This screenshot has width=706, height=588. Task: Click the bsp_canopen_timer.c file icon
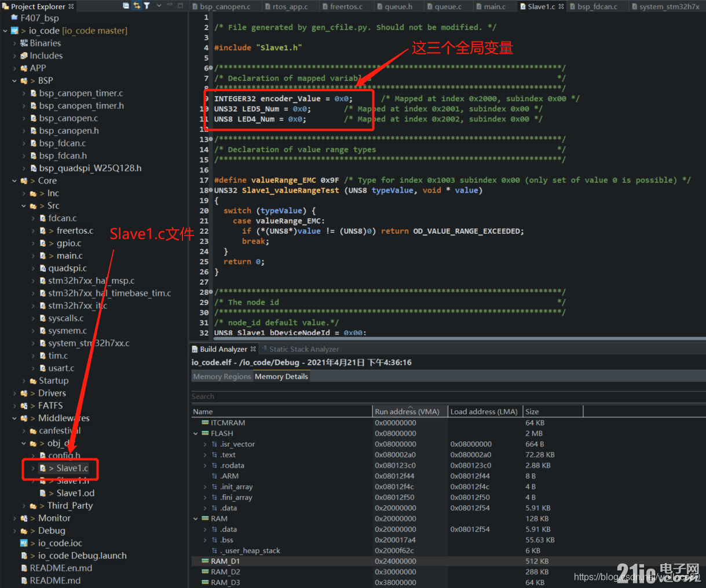point(34,93)
